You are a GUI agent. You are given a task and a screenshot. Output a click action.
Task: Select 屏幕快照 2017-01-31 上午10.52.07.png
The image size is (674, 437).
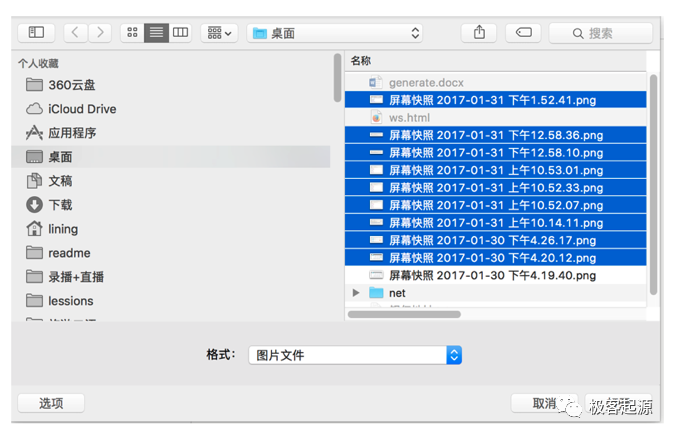[x=495, y=205]
